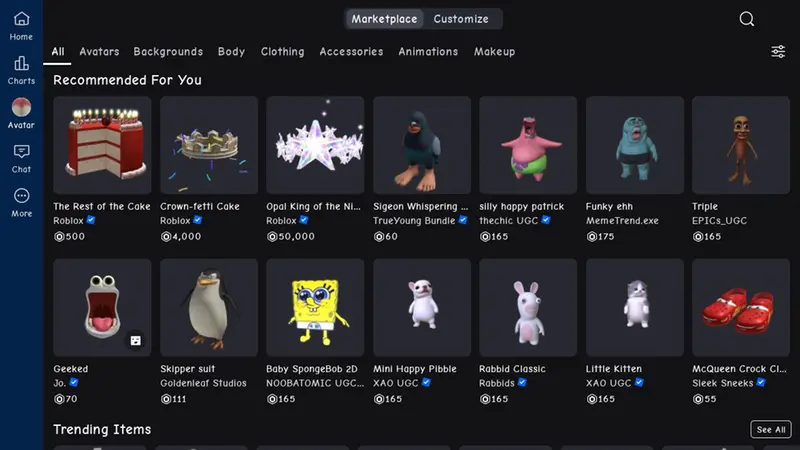Click the Trending Items heading

point(102,430)
